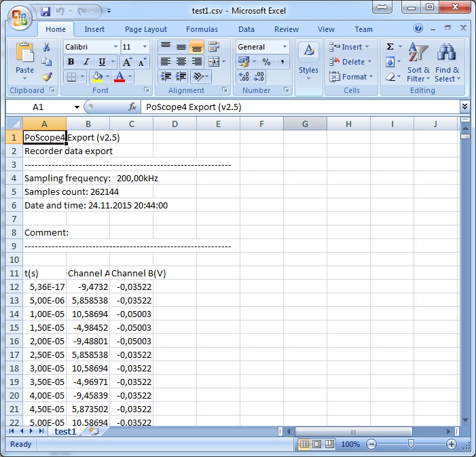476x457 pixels.
Task: Customize the Quick Access Toolbar dropdown
Action: click(x=109, y=12)
